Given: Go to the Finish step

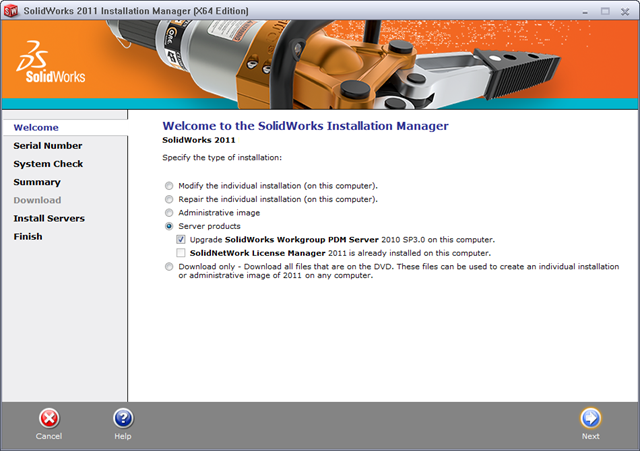Looking at the screenshot, I should click(28, 237).
